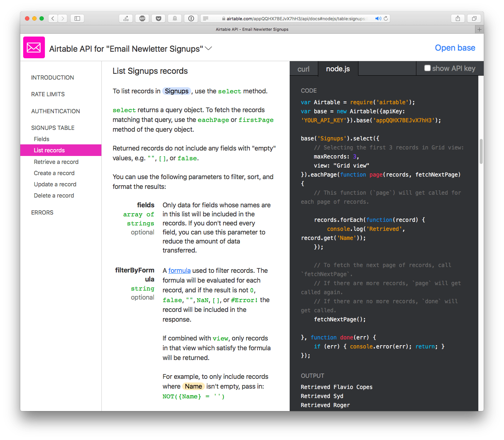
Task: Click the view: "Grid view" code line
Action: (341, 166)
